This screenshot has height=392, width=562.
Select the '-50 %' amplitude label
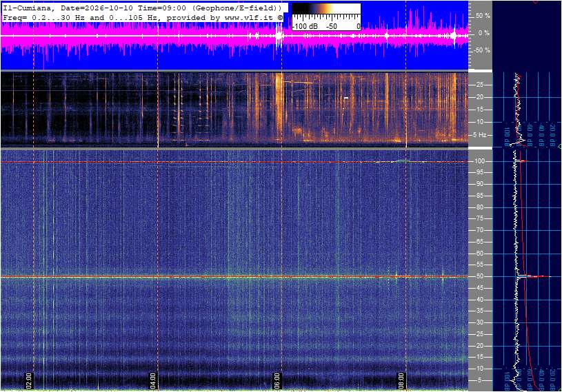point(482,50)
